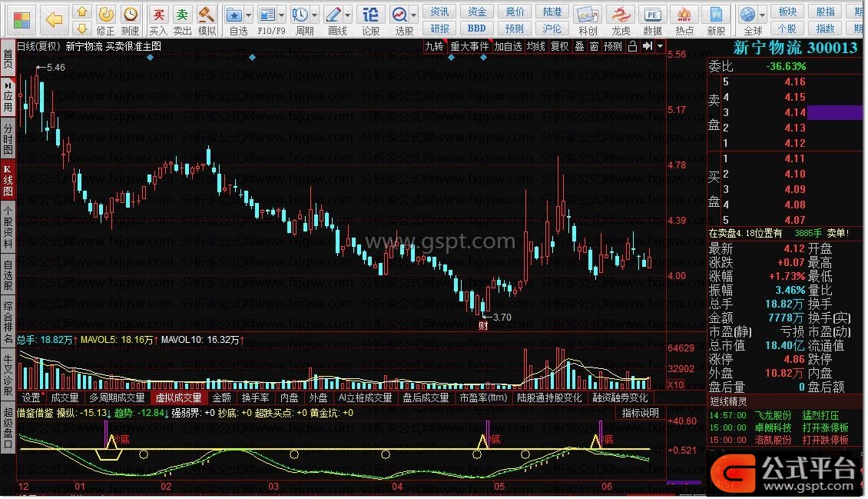Switch to the 成交量 volume tab
This screenshot has height=499, width=868.
tap(65, 398)
